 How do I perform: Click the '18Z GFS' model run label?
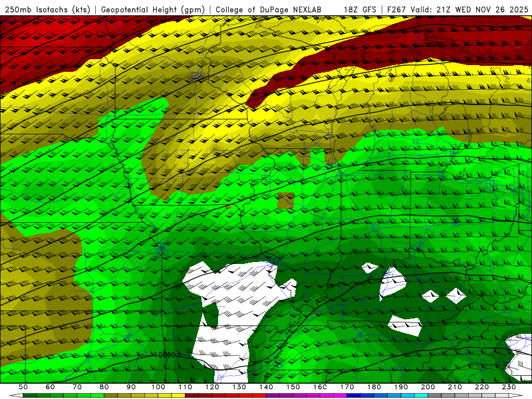pyautogui.click(x=360, y=10)
